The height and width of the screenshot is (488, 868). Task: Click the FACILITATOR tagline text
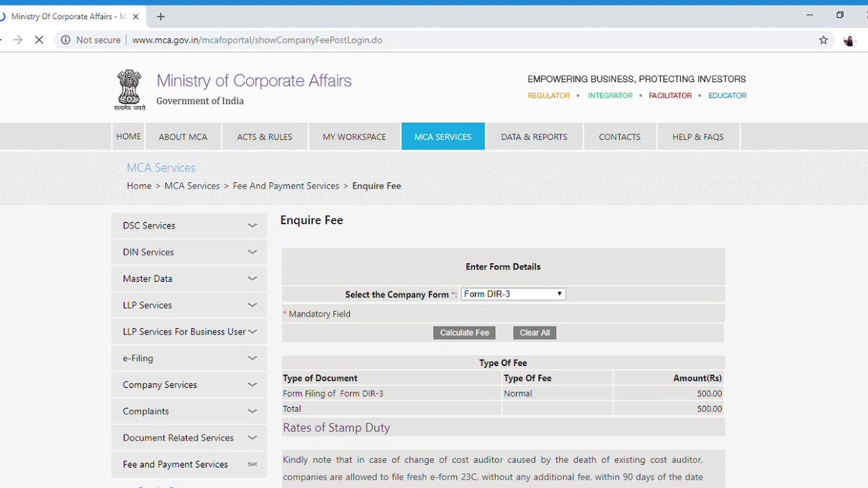(670, 96)
